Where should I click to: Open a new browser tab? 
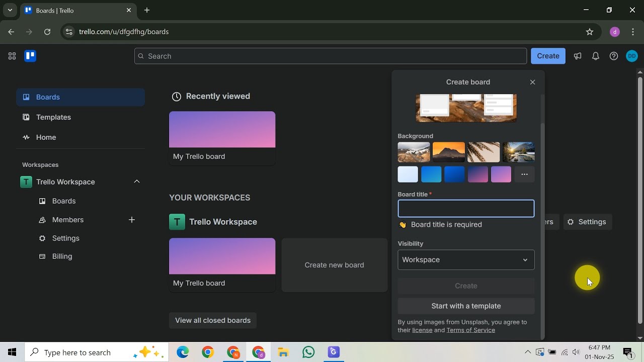tap(147, 10)
